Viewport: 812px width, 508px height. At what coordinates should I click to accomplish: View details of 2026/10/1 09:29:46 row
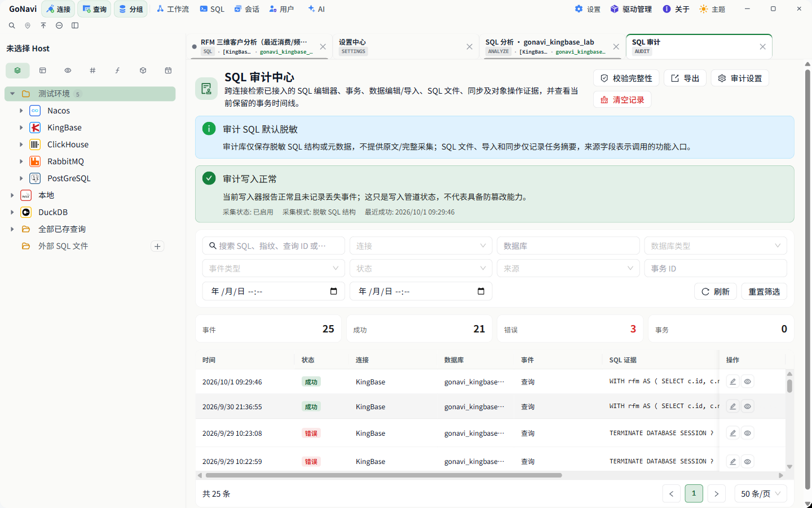(x=748, y=382)
